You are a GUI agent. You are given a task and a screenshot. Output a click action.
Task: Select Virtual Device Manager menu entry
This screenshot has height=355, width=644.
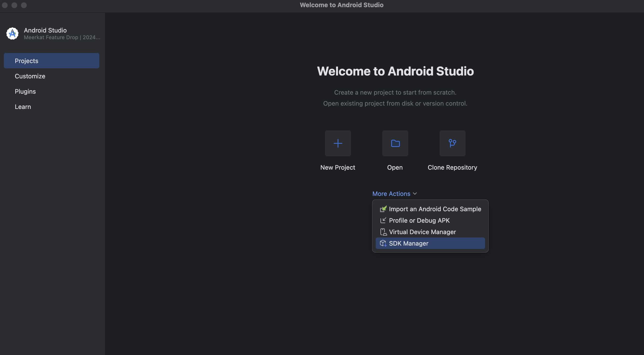pyautogui.click(x=422, y=232)
